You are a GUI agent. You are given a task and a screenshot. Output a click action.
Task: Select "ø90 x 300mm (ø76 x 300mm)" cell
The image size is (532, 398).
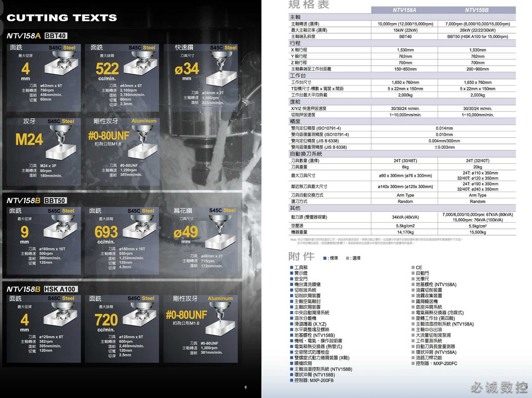point(405,175)
